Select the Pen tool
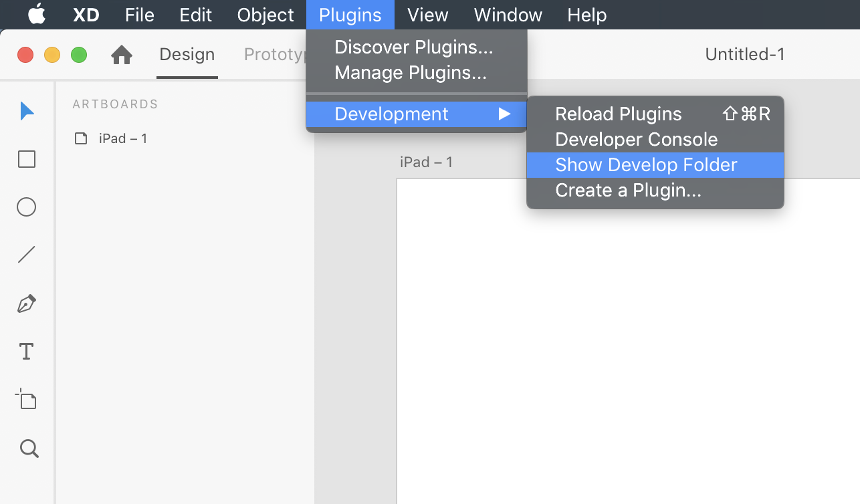Viewport: 860px width, 504px height. click(x=26, y=303)
